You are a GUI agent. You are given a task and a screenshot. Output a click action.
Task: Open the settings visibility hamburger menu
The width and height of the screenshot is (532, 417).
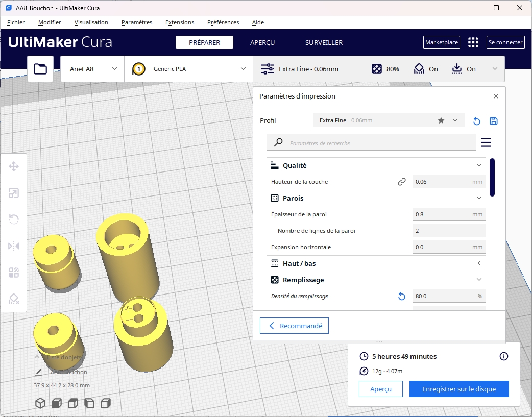[486, 142]
